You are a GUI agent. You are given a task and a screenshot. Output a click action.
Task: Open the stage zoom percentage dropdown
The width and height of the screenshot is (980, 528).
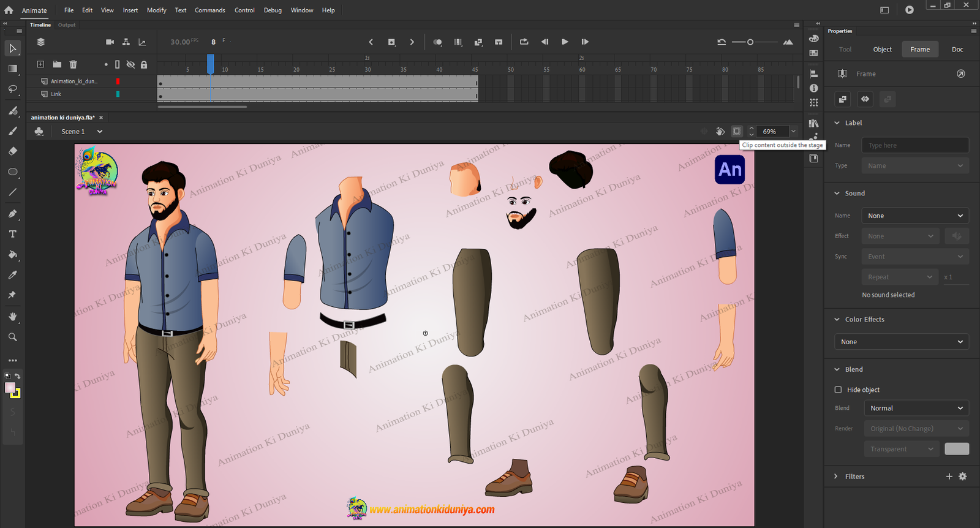coord(793,131)
